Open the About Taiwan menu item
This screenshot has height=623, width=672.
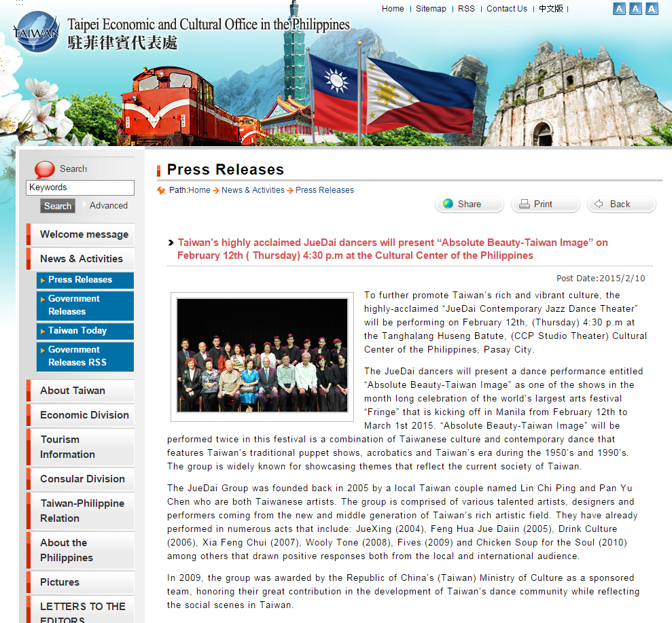[81, 391]
